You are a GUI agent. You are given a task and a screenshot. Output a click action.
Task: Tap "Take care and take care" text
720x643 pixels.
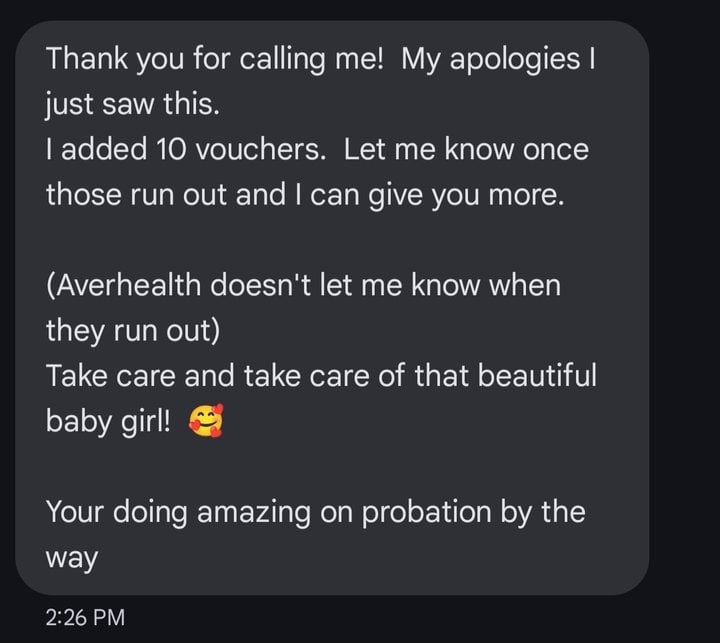pyautogui.click(x=207, y=375)
